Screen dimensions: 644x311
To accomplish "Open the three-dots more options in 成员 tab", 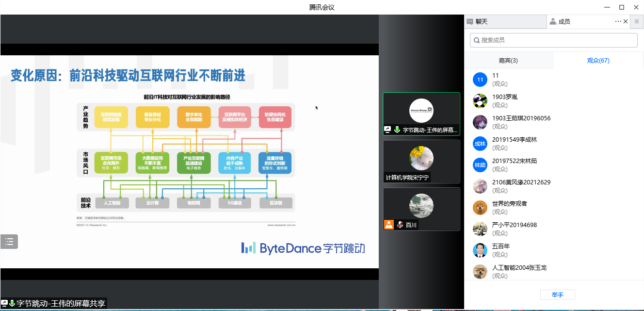I will click(x=618, y=21).
